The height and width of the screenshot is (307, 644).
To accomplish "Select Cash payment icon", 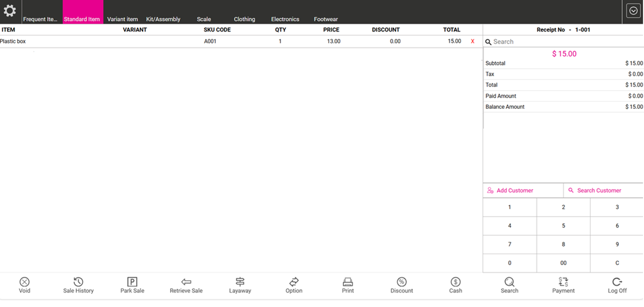I will (x=456, y=282).
